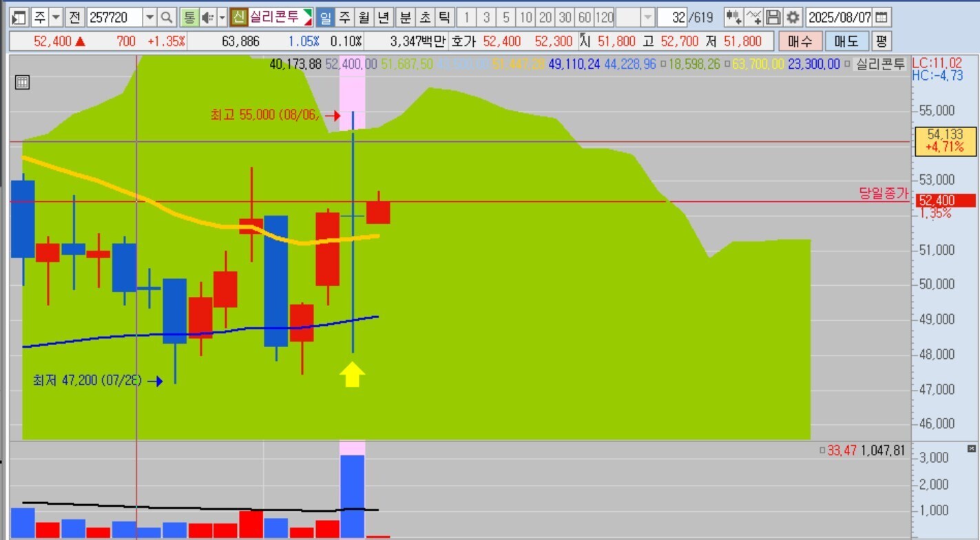Select the 월 monthly chart tab
The width and height of the screenshot is (980, 540).
(364, 17)
